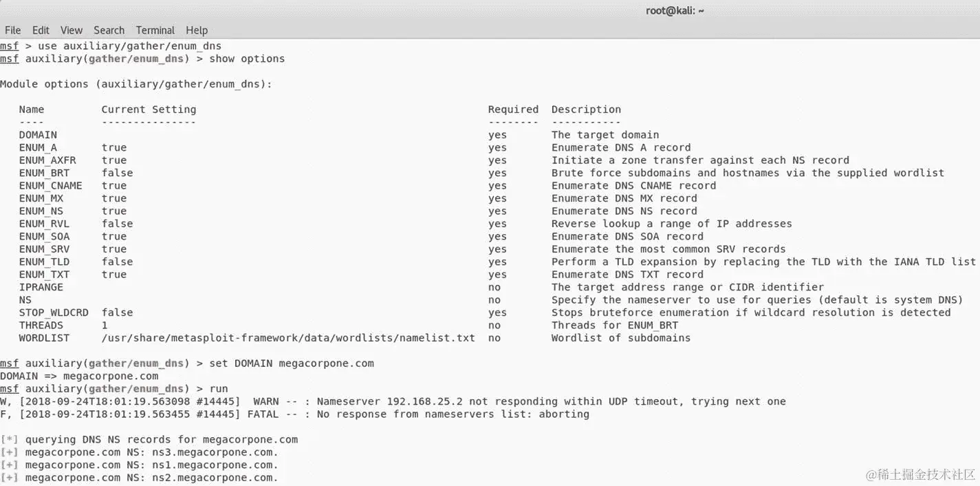Open the Help menu
This screenshot has height=486, width=980.
pyautogui.click(x=197, y=30)
